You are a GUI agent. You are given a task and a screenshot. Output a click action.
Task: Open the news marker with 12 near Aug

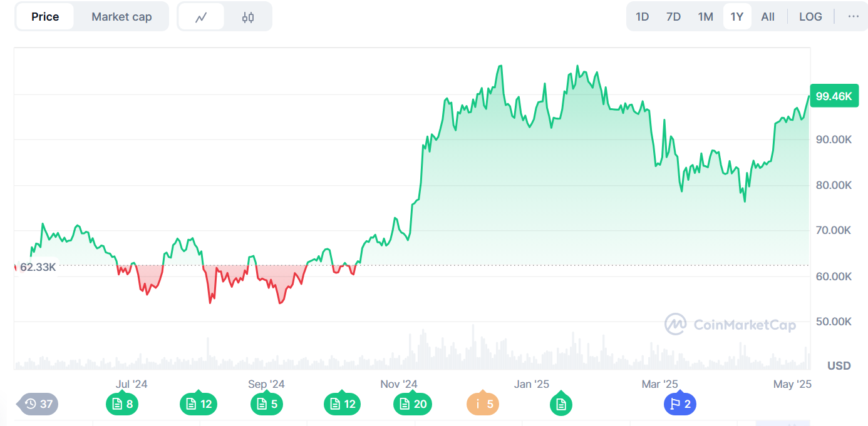(x=198, y=404)
